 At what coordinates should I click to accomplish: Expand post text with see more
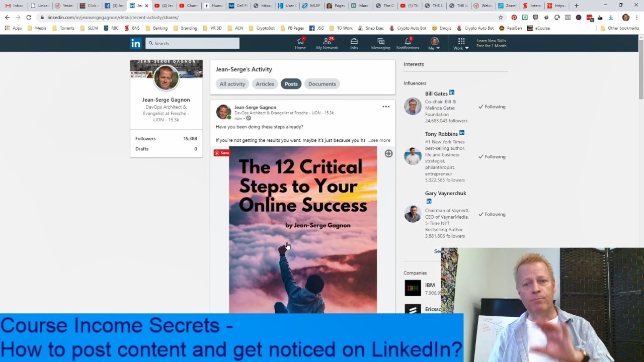tap(379, 140)
